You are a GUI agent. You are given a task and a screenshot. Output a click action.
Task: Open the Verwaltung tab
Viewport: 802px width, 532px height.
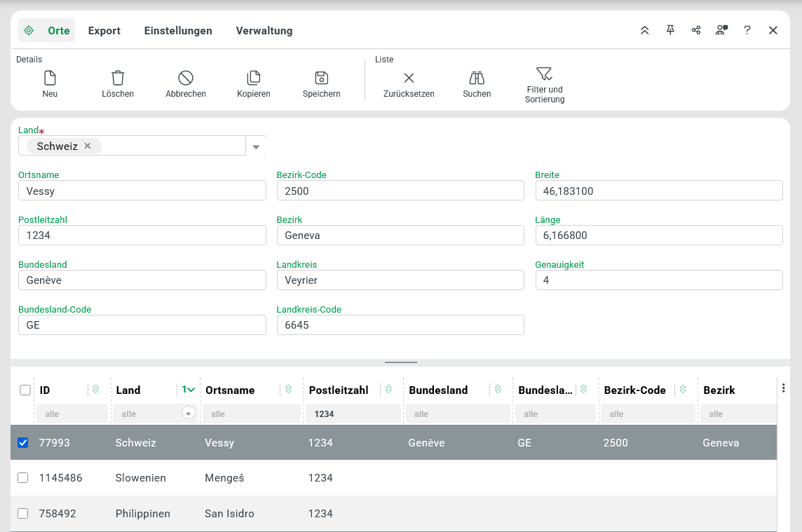pyautogui.click(x=264, y=31)
